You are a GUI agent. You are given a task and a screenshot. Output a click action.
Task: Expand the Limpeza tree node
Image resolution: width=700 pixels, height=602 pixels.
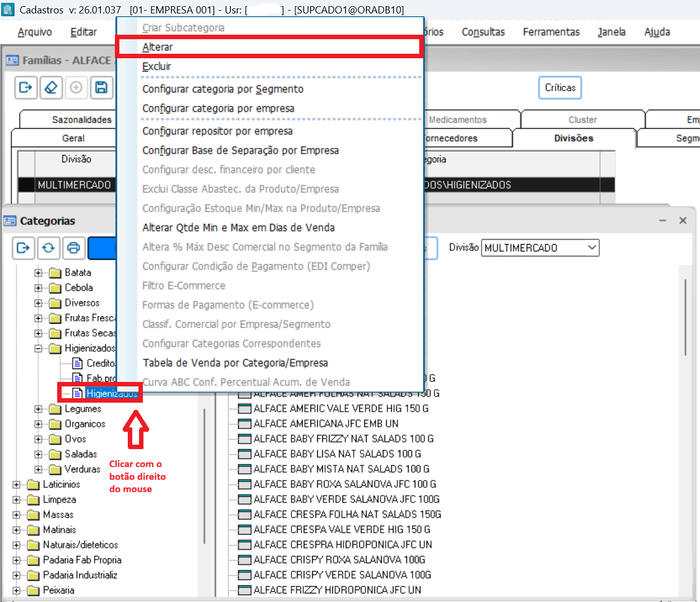(x=16, y=500)
